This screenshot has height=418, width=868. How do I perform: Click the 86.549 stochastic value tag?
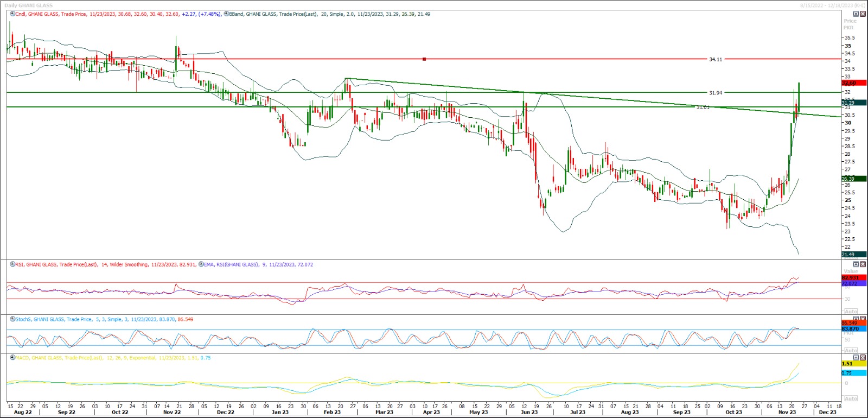tap(854, 323)
